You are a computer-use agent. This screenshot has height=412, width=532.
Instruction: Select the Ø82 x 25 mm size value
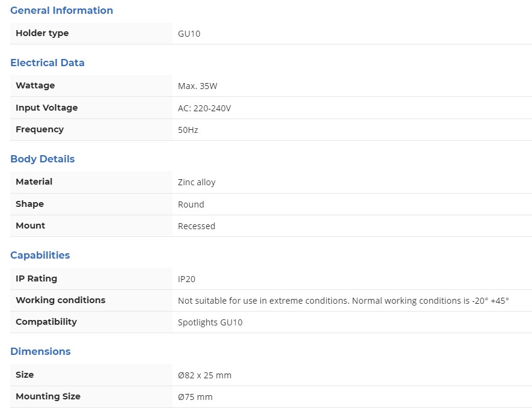coord(204,375)
